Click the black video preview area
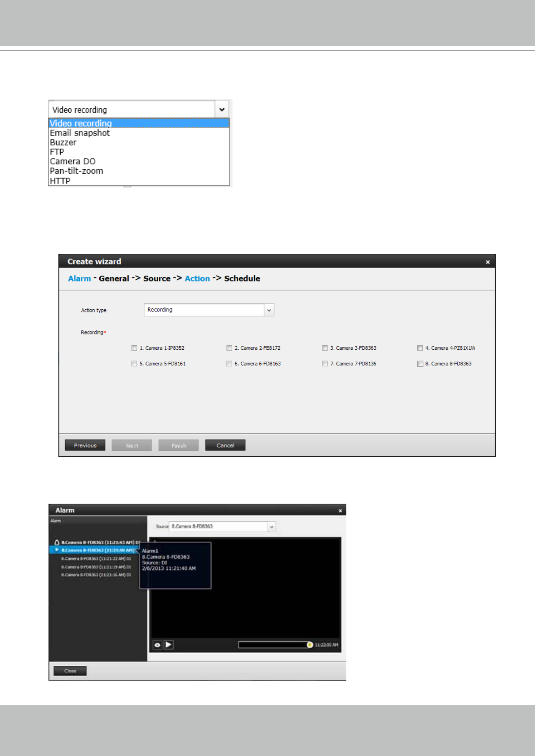This screenshot has width=535, height=756. click(x=245, y=588)
